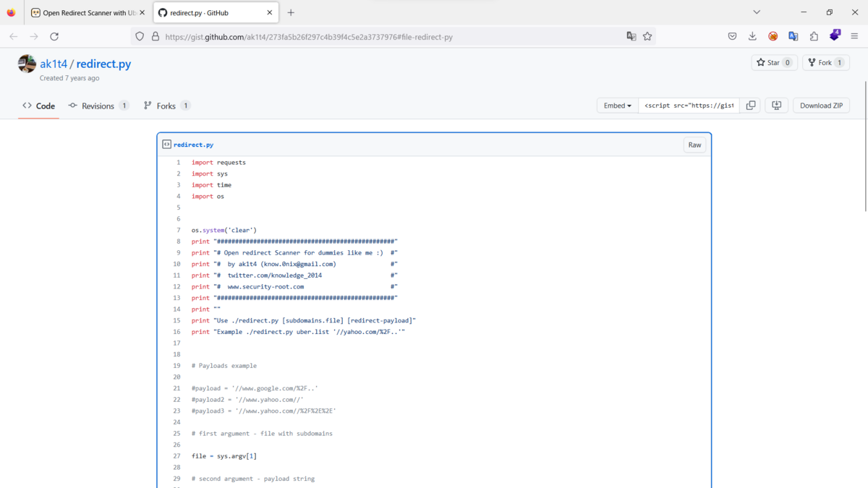Copy the gist embed code using copy icon
The height and width of the screenshot is (488, 868).
pos(750,105)
